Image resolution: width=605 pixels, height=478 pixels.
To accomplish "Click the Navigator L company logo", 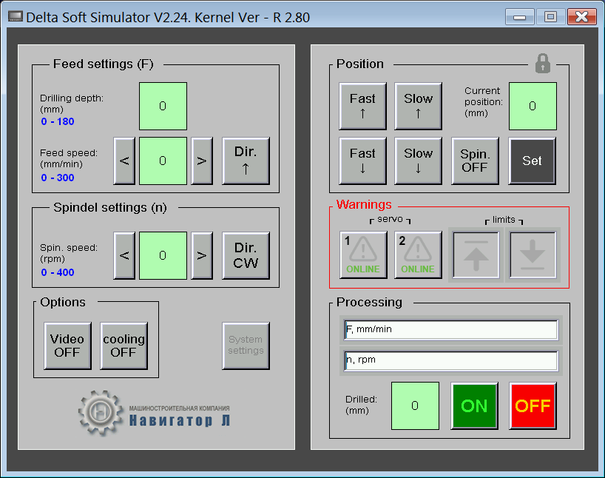I will tap(157, 412).
